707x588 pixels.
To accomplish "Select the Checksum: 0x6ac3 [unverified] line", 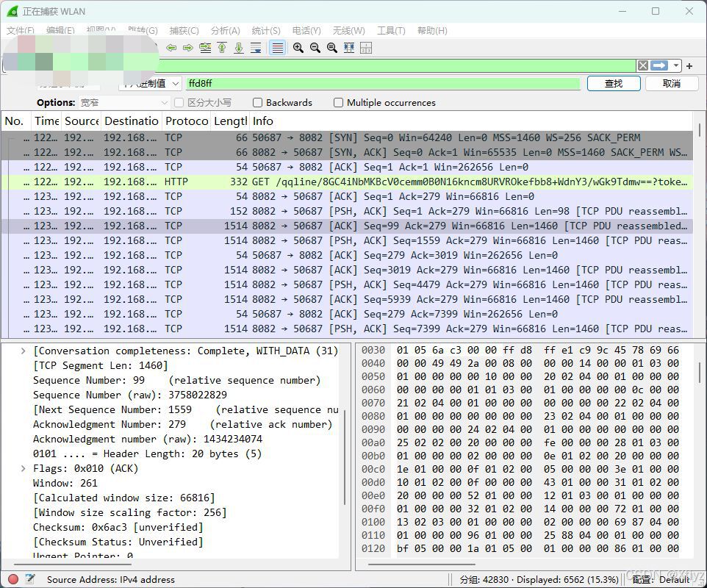I will 118,527.
